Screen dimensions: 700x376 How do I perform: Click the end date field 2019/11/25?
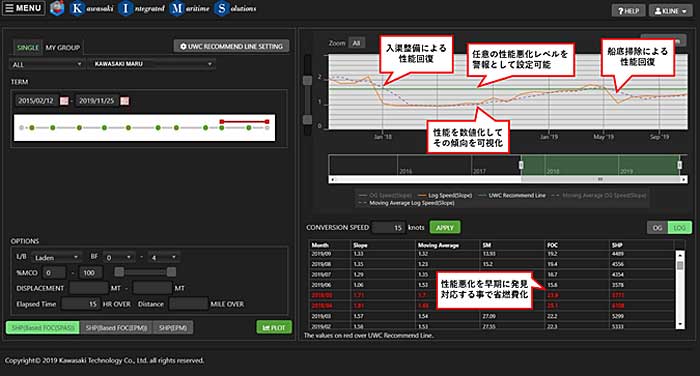point(97,101)
